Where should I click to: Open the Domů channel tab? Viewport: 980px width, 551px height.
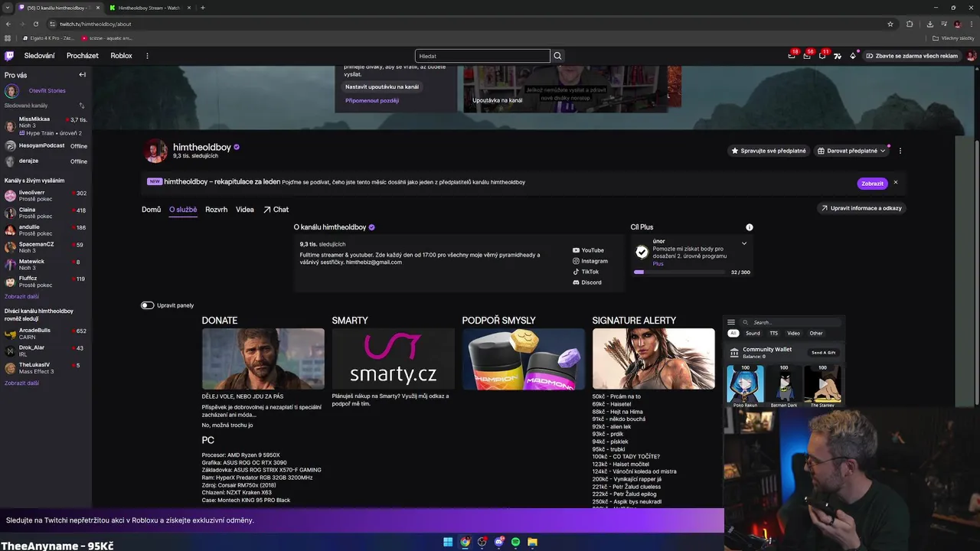click(x=151, y=209)
